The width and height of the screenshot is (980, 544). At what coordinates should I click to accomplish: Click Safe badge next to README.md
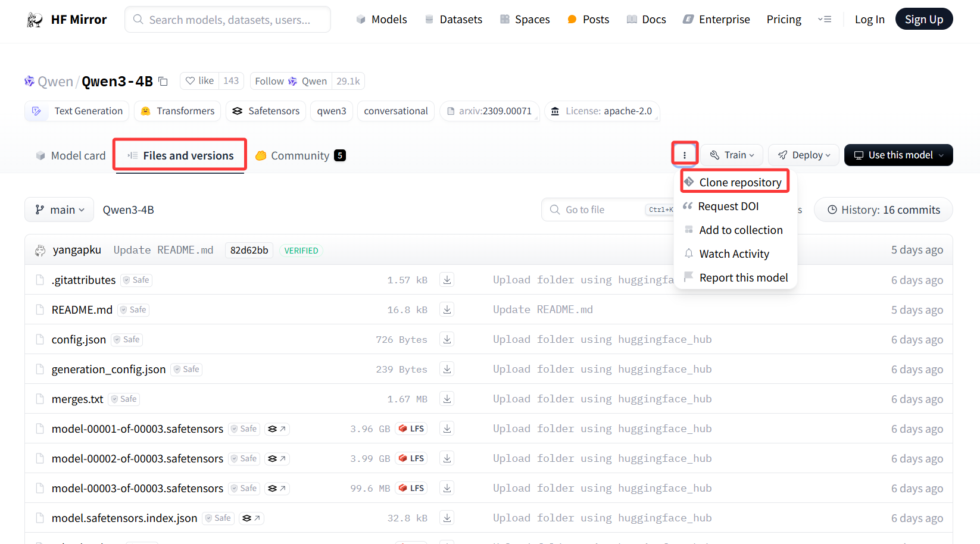pos(133,309)
